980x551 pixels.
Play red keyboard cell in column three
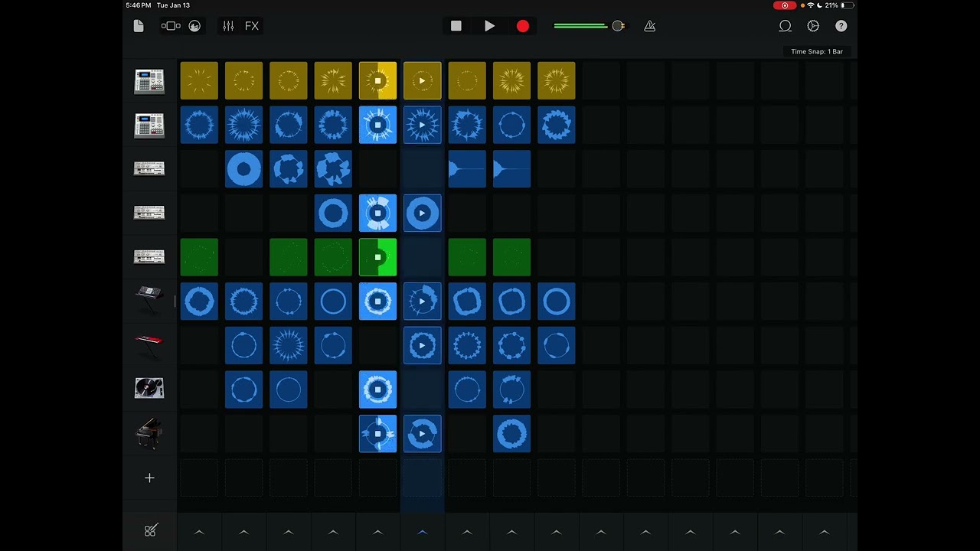click(x=289, y=346)
